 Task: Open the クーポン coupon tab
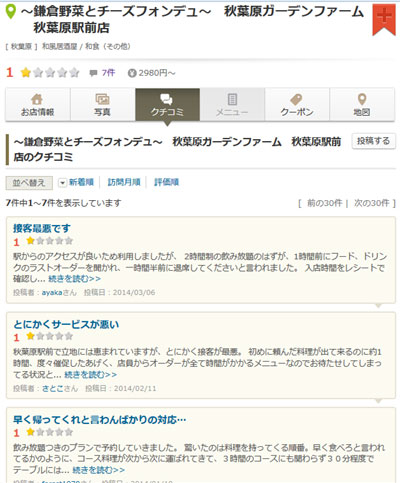click(297, 105)
